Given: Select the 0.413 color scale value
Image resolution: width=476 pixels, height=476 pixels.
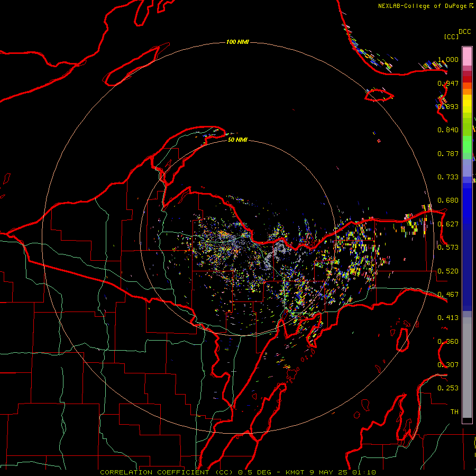Looking at the screenshot, I should pyautogui.click(x=448, y=318).
